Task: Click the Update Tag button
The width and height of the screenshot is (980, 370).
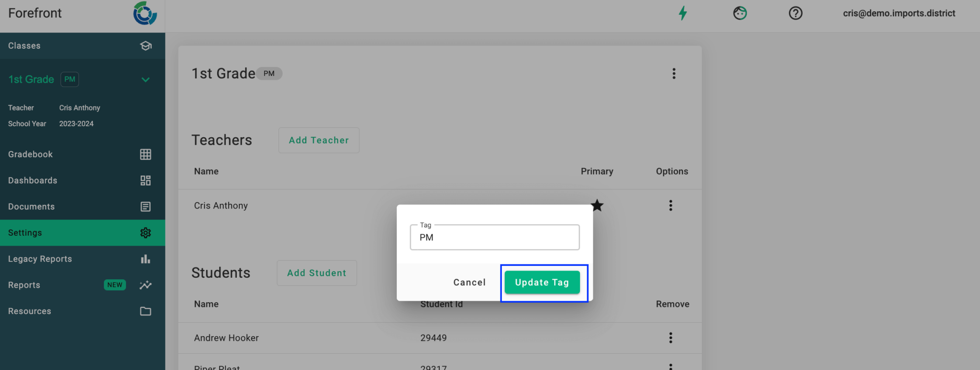Action: pyautogui.click(x=542, y=282)
